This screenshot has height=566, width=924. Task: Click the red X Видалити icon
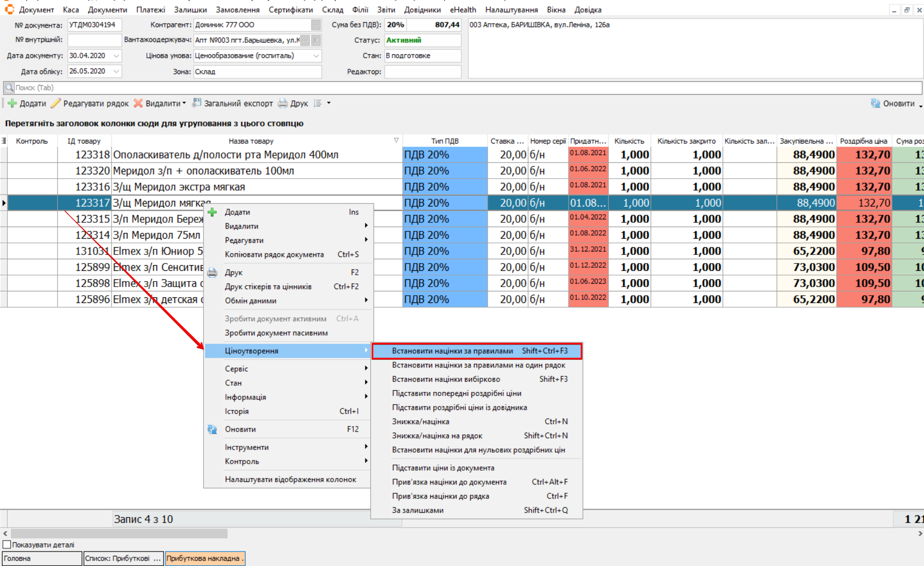pos(138,103)
